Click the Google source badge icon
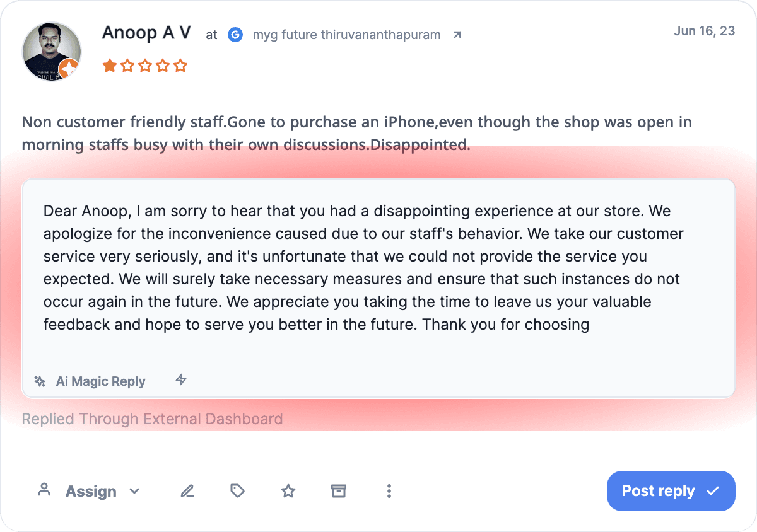 (x=235, y=35)
